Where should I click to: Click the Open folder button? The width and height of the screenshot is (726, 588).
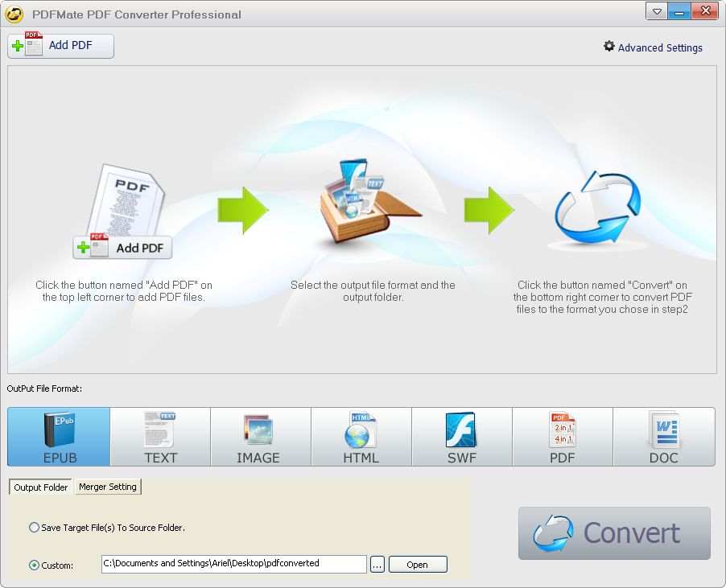click(x=418, y=565)
